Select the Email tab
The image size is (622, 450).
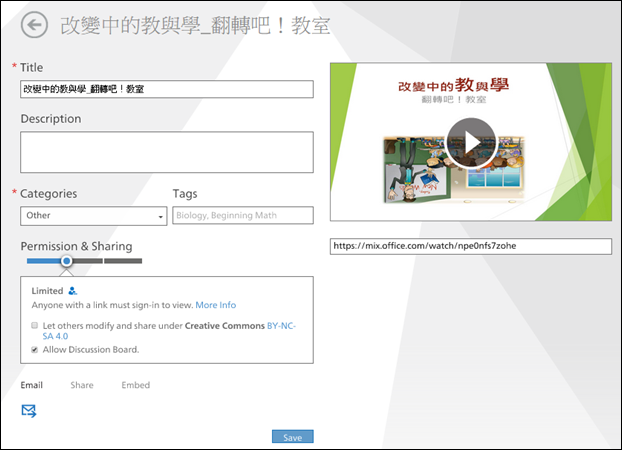coord(32,385)
